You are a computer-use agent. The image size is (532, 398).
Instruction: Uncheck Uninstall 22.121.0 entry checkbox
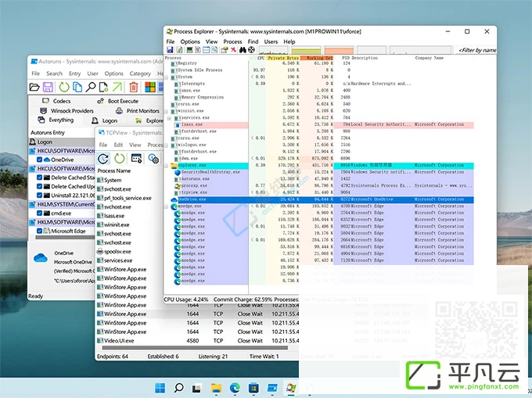tap(39, 195)
